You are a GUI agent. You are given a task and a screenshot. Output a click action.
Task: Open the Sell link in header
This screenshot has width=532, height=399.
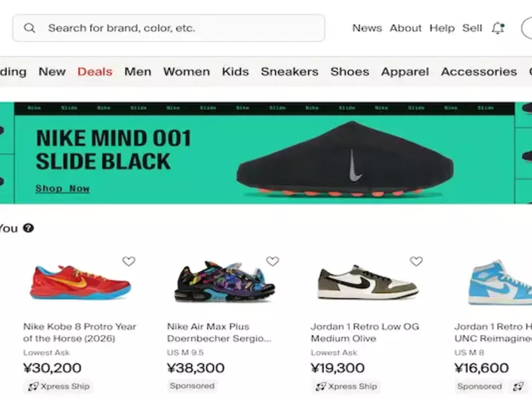(472, 28)
